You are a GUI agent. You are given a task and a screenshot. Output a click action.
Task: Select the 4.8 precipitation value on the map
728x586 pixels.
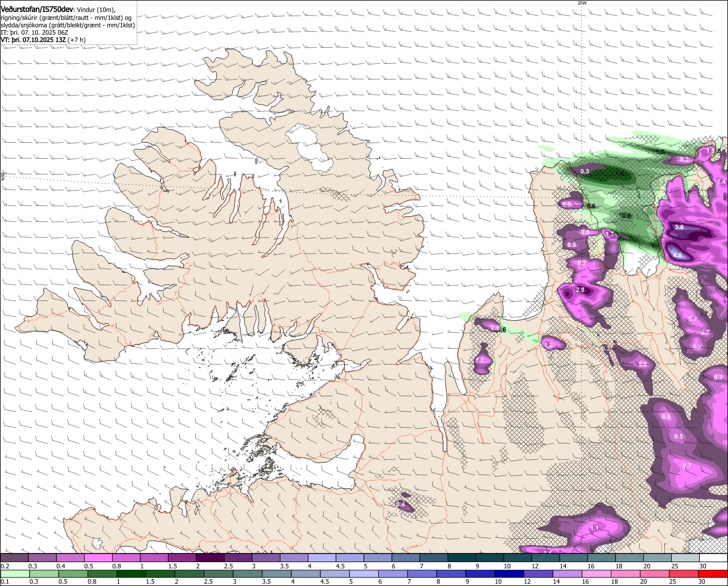pyautogui.click(x=677, y=255)
